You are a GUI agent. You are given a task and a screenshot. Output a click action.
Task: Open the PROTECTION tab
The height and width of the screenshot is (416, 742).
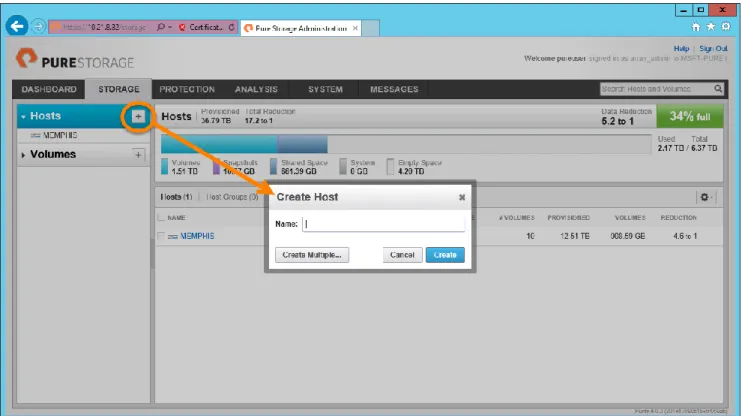coord(187,89)
